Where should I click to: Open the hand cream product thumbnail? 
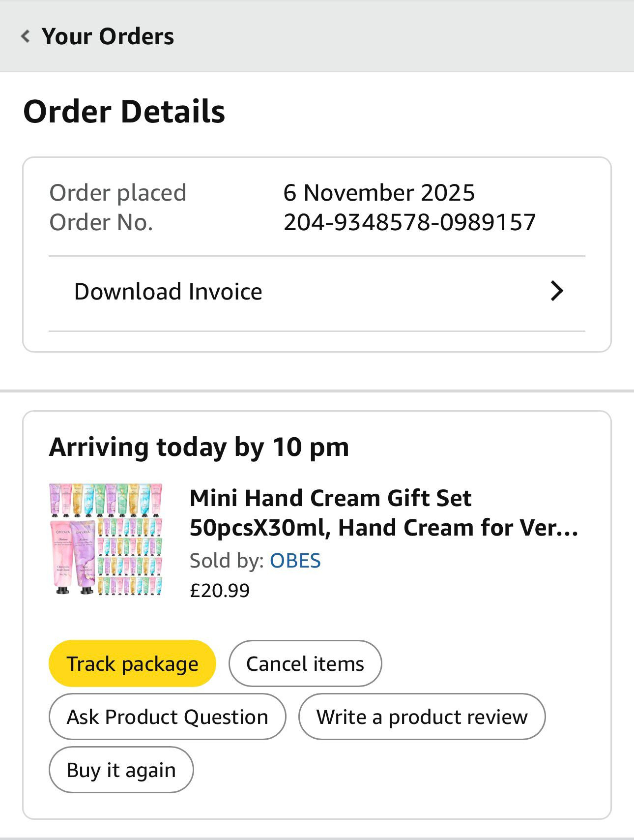[106, 540]
